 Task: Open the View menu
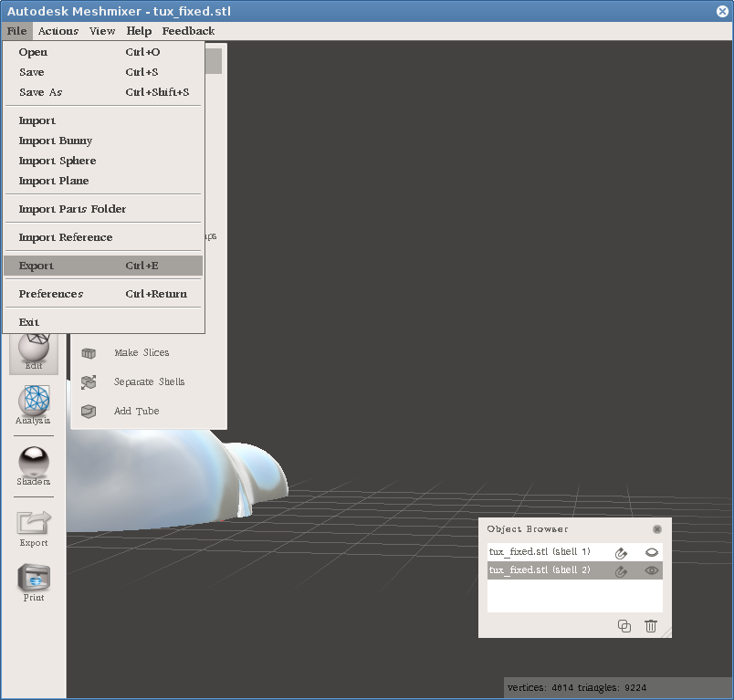tap(102, 31)
